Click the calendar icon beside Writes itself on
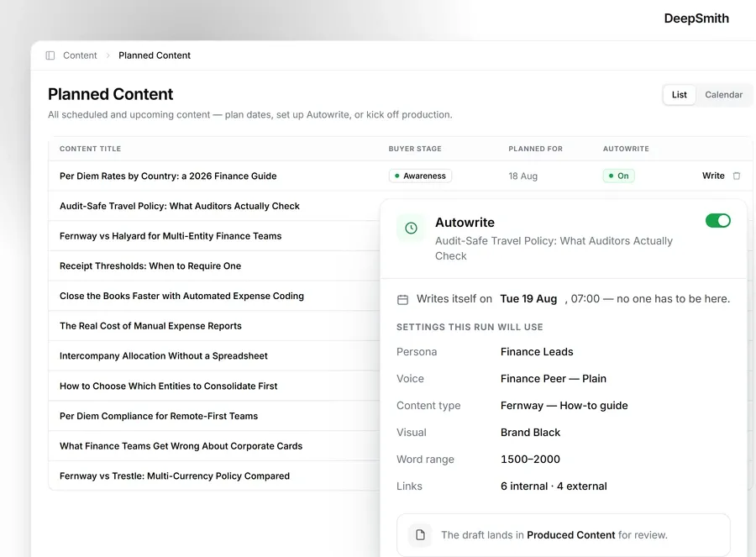The image size is (756, 557). [x=402, y=299]
